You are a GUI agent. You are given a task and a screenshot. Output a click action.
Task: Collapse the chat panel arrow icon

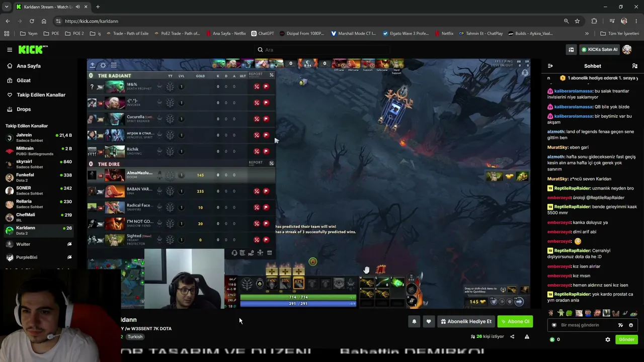click(550, 66)
